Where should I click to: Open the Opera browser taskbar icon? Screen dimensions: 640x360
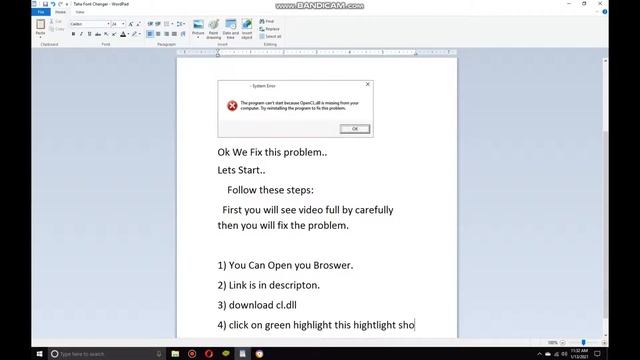209,354
